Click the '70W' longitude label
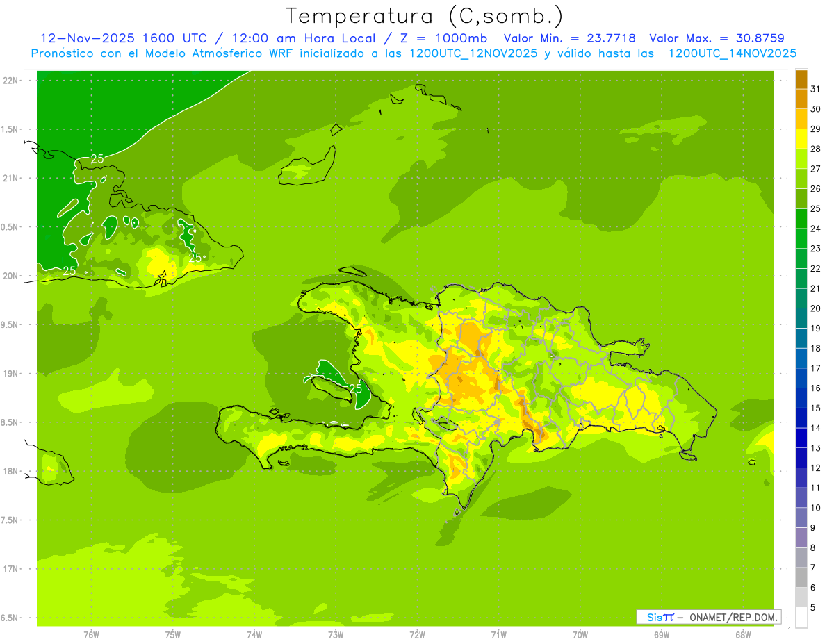The image size is (834, 644). 580,635
